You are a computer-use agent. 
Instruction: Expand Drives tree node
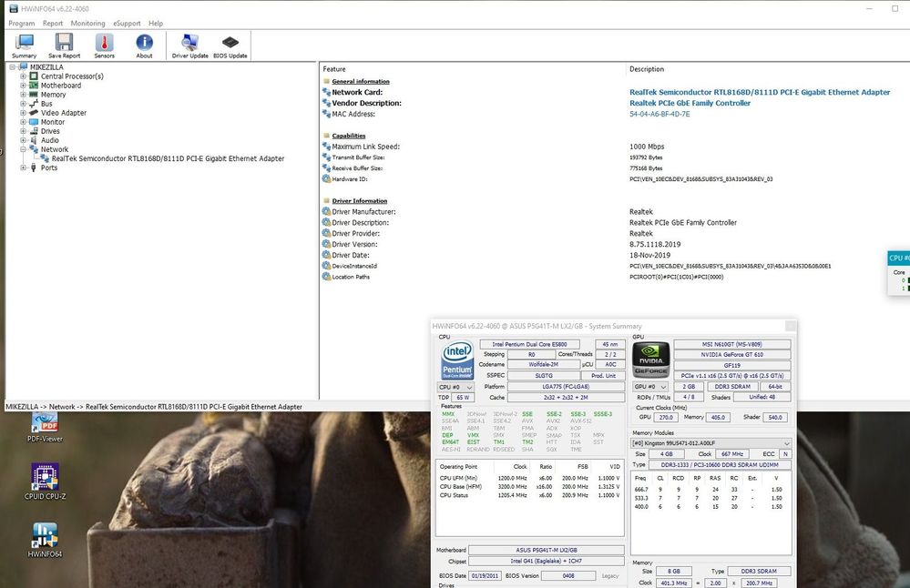pos(23,131)
